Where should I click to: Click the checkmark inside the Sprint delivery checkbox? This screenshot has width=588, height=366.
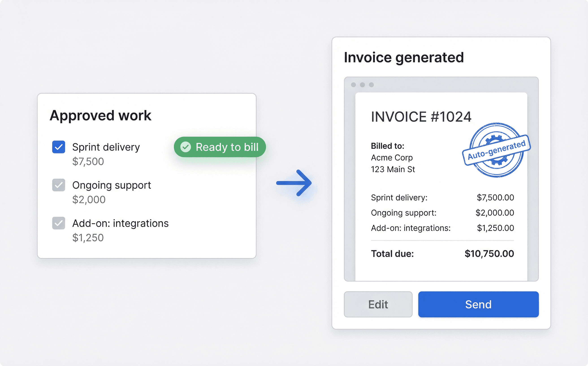click(x=58, y=147)
